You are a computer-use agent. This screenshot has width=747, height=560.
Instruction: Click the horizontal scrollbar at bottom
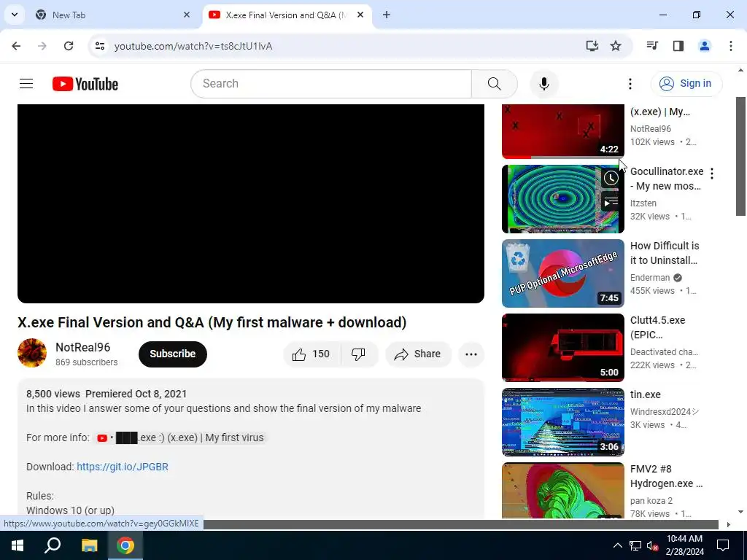pyautogui.click(x=460, y=524)
